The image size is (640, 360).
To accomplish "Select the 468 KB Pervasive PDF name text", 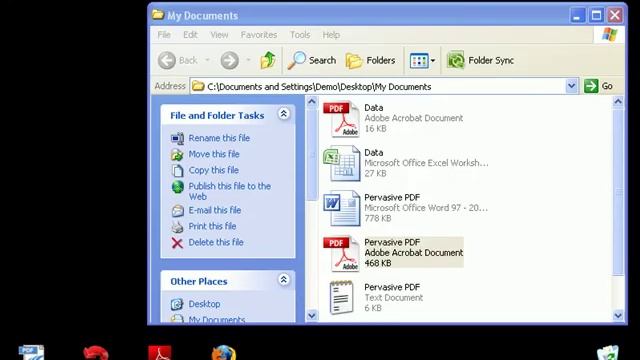I will [x=392, y=242].
